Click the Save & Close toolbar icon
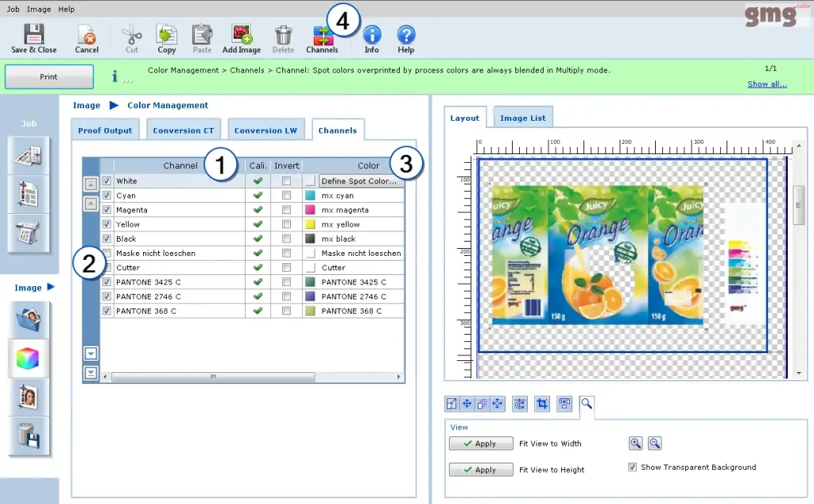The image size is (814, 504). pyautogui.click(x=33, y=35)
